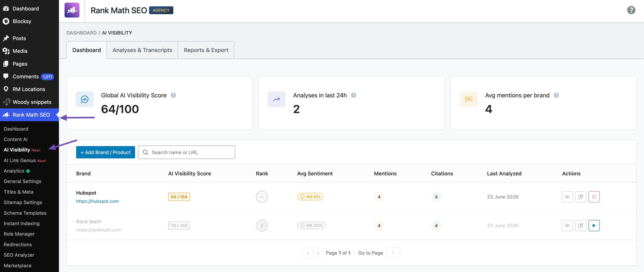Open General Settings submenu item

click(22, 181)
